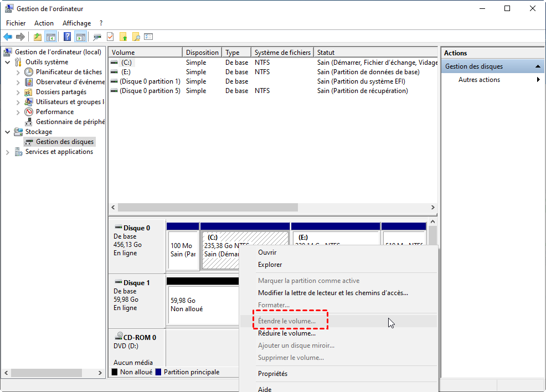This screenshot has width=546, height=392.
Task: Select Gestionnaire de périphériques in the tree
Action: click(x=70, y=122)
